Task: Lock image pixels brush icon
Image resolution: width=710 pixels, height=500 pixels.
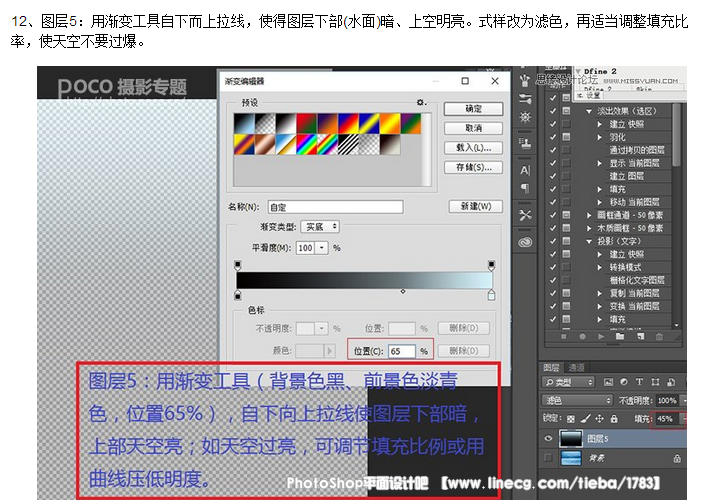Action: coord(585,418)
